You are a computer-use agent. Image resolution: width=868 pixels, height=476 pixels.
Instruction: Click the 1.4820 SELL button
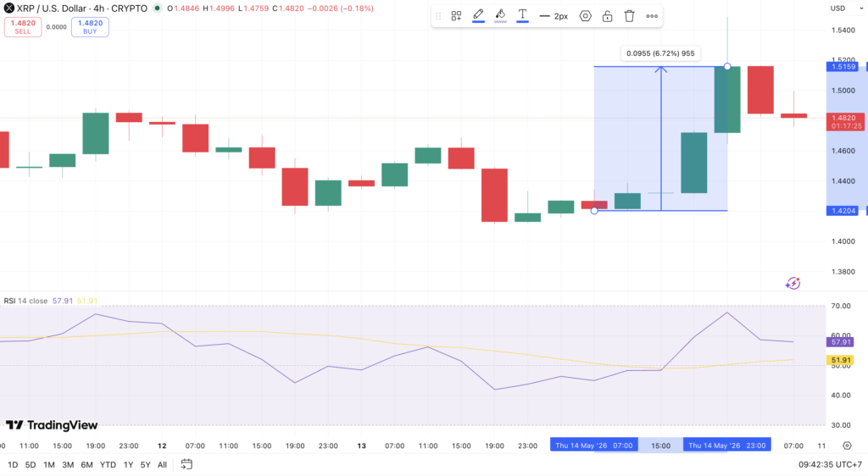(x=23, y=26)
